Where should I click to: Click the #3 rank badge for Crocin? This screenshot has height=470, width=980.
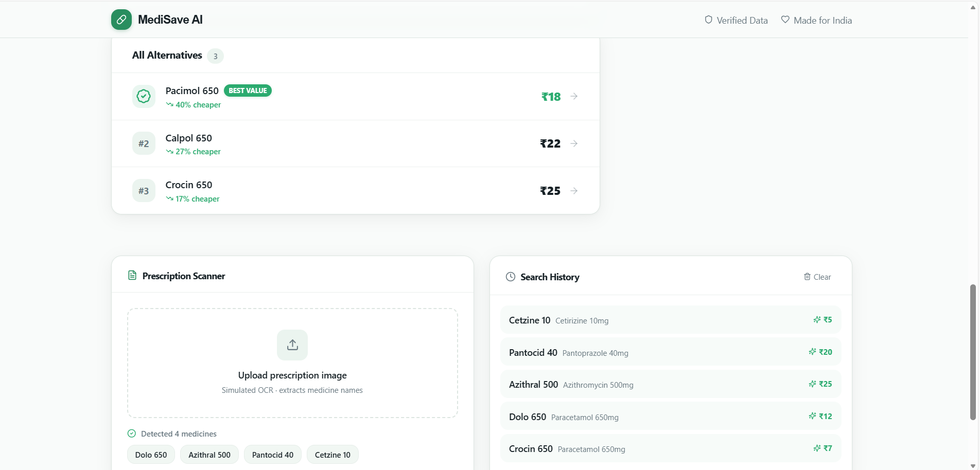point(144,191)
